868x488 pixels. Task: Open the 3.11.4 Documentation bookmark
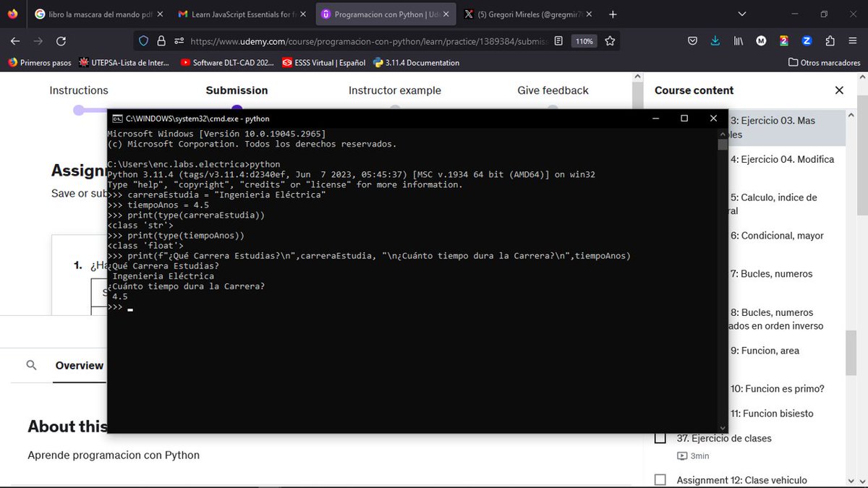click(x=416, y=63)
